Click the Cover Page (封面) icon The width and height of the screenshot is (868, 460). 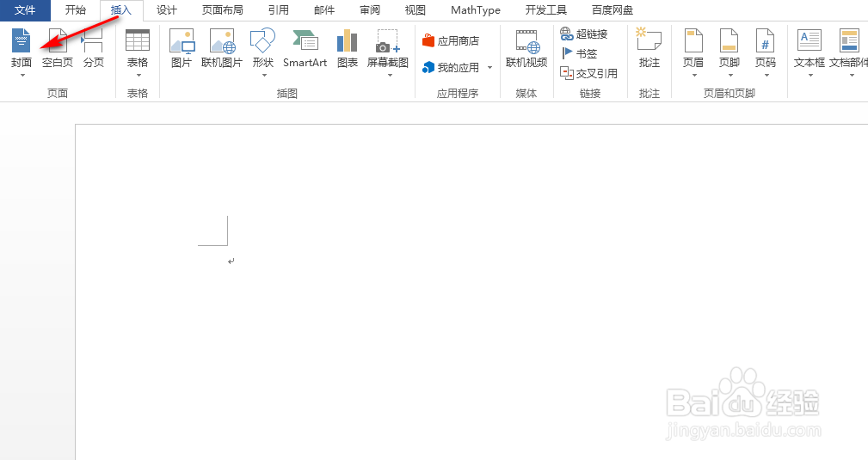[x=21, y=40]
